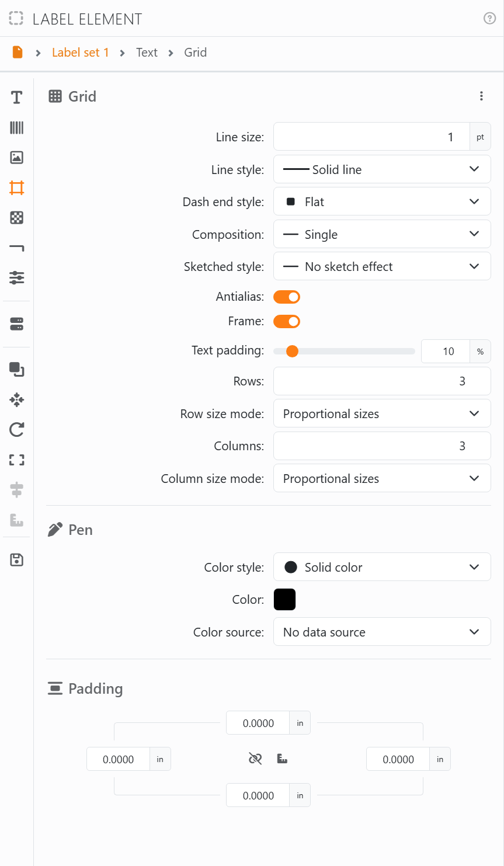Click the Rows input field
The width and height of the screenshot is (504, 866).
(x=382, y=381)
